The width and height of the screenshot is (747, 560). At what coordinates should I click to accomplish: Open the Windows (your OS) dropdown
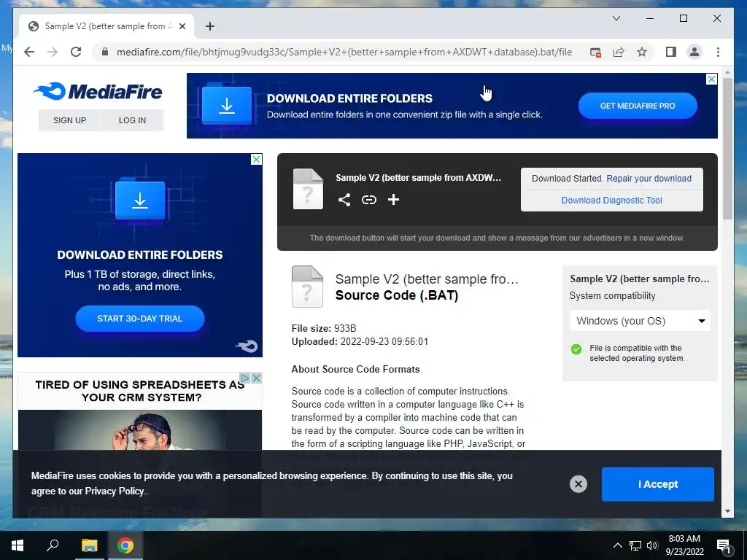click(640, 321)
